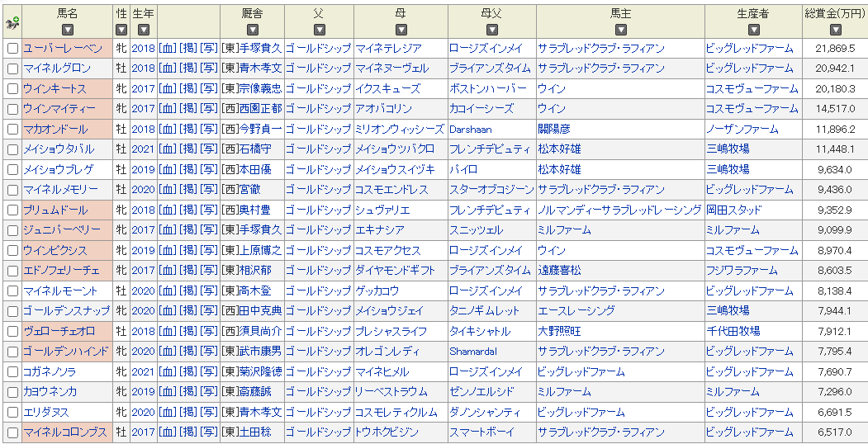Open breeder フジワラファーム link
This screenshot has height=444, width=868.
coord(742,271)
